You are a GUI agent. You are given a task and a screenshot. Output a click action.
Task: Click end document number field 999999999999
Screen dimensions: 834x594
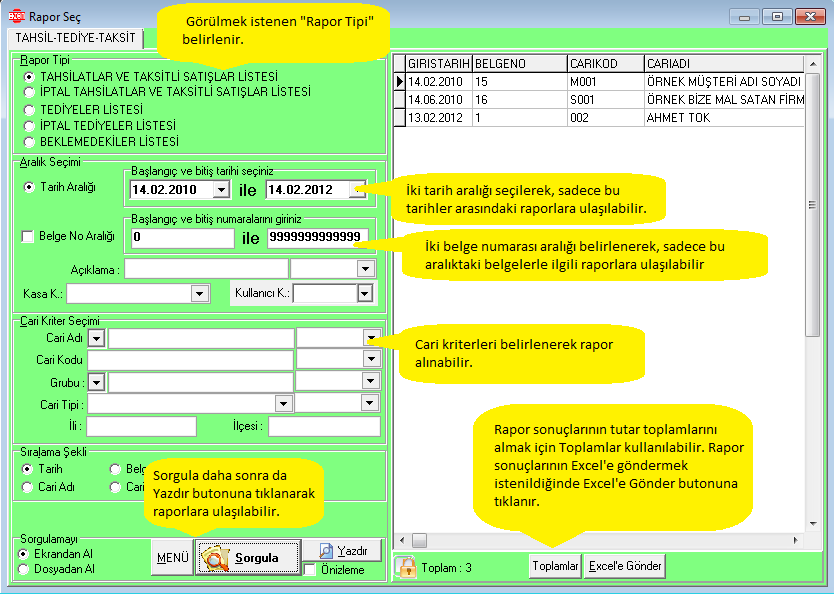point(318,237)
